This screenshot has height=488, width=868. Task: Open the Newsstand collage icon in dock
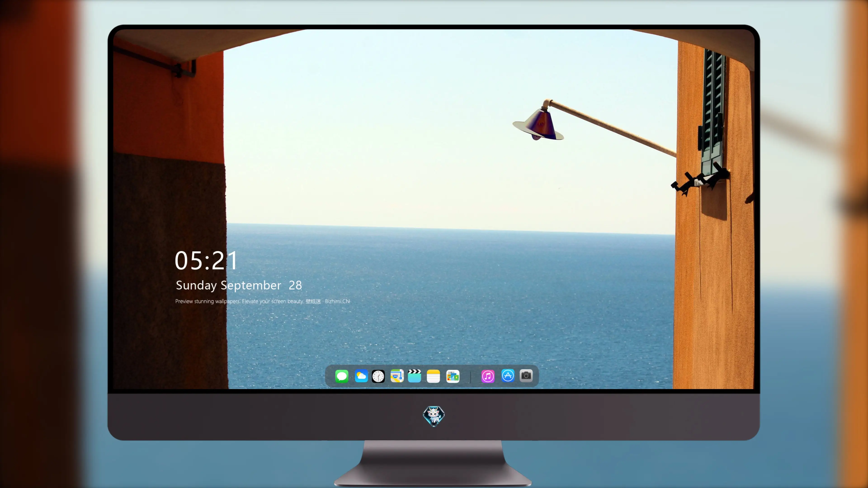pyautogui.click(x=453, y=376)
